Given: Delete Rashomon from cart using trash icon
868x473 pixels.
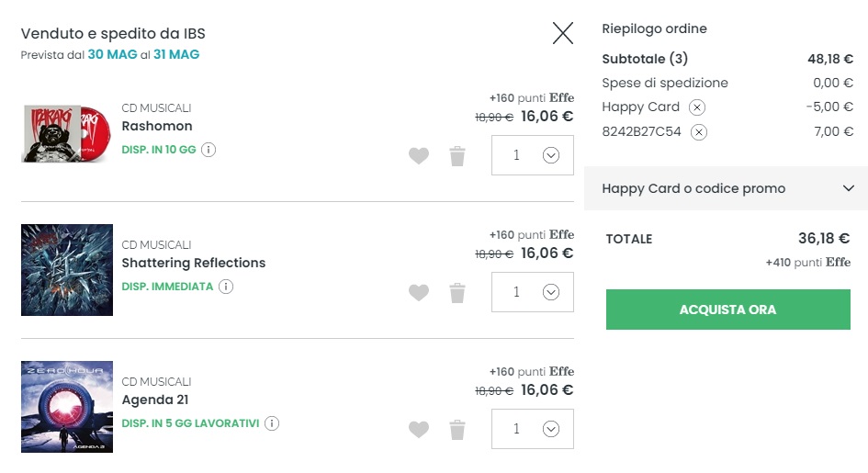Looking at the screenshot, I should point(457,156).
